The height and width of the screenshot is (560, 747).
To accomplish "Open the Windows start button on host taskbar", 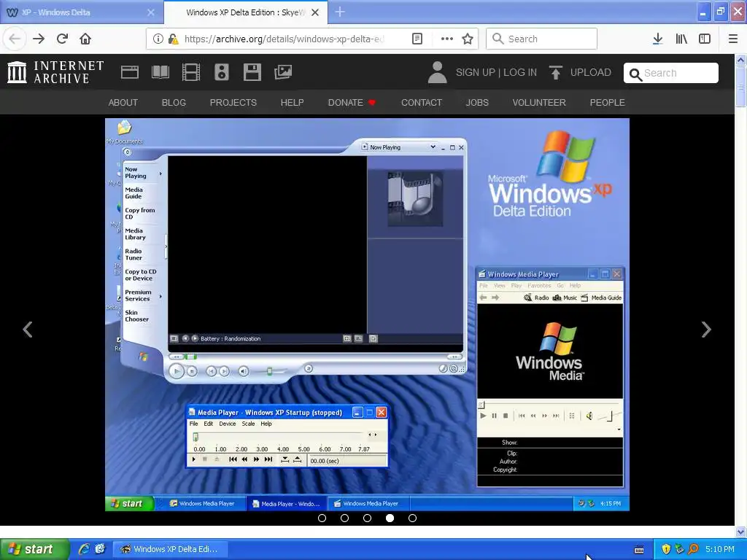I will (34, 549).
